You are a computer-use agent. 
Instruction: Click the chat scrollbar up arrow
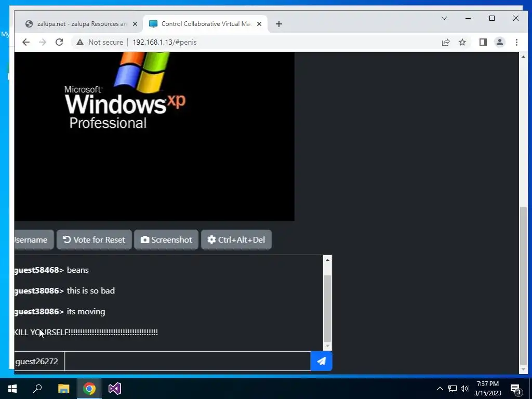327,260
